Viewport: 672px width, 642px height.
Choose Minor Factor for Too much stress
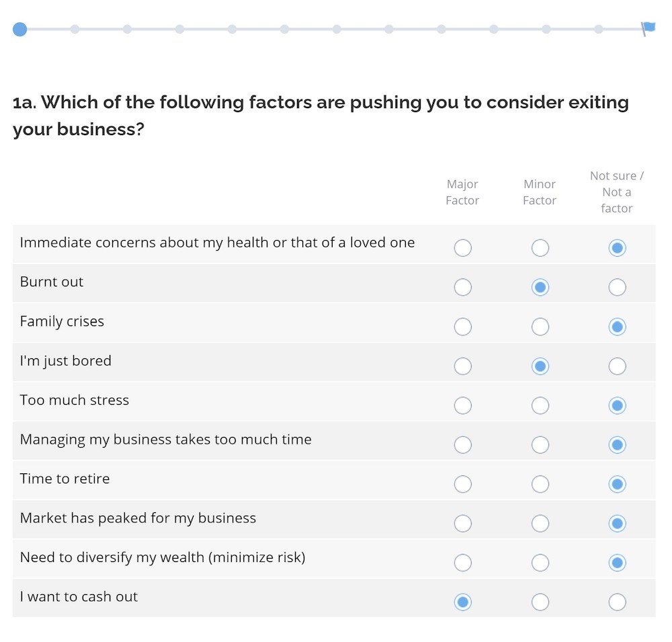tap(540, 405)
